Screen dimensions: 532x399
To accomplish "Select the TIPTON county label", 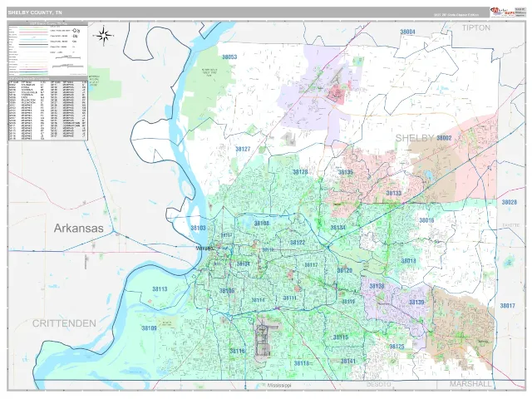I will pyautogui.click(x=476, y=27).
